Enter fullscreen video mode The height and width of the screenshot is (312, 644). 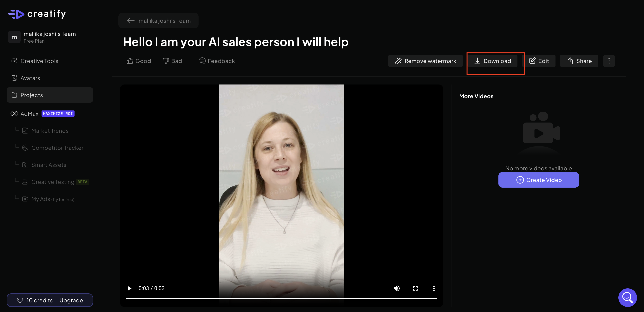(x=415, y=288)
